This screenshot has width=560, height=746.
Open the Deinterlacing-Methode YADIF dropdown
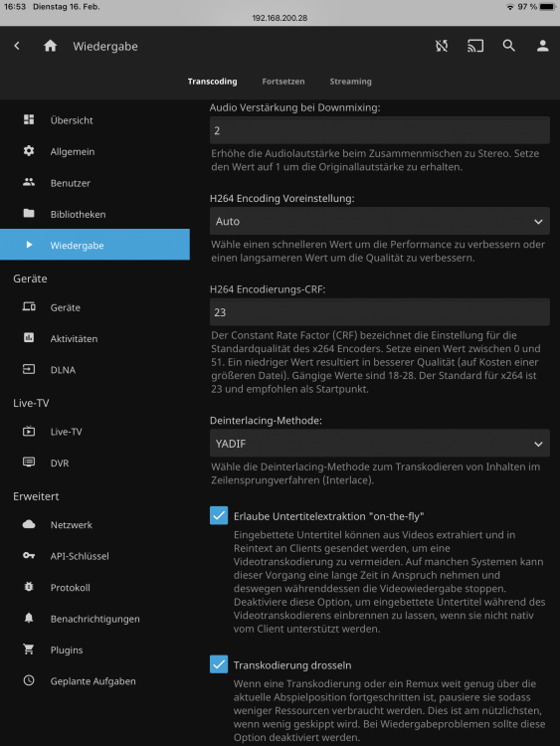pyautogui.click(x=380, y=444)
